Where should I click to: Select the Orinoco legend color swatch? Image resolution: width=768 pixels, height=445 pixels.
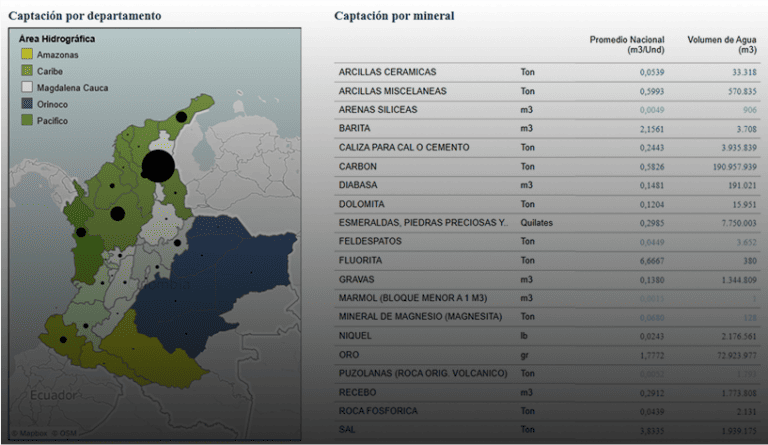[27, 103]
